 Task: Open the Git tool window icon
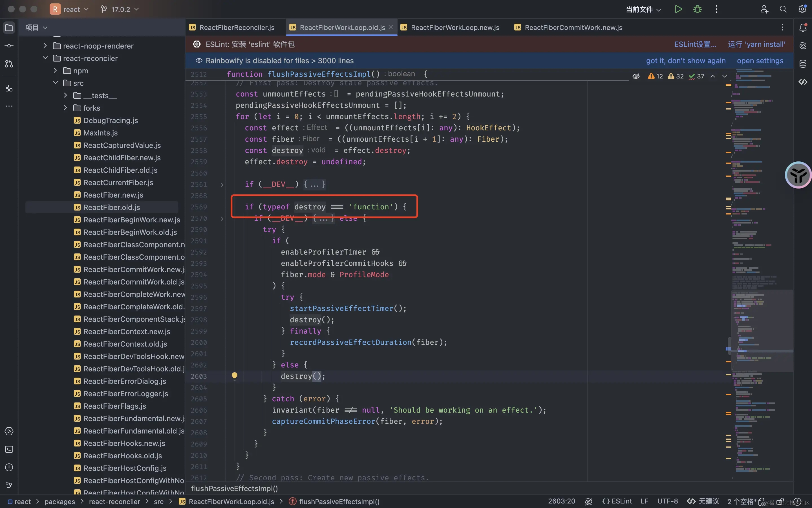coord(9,485)
